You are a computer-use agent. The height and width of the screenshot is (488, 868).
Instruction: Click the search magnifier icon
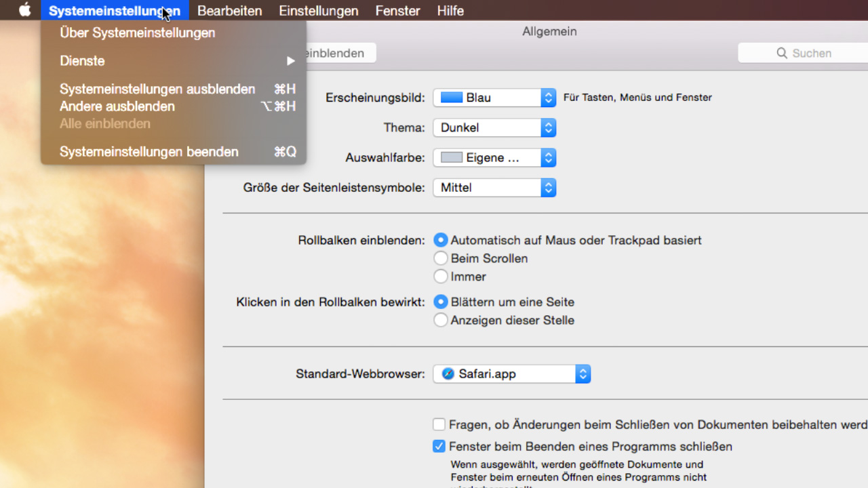(782, 53)
